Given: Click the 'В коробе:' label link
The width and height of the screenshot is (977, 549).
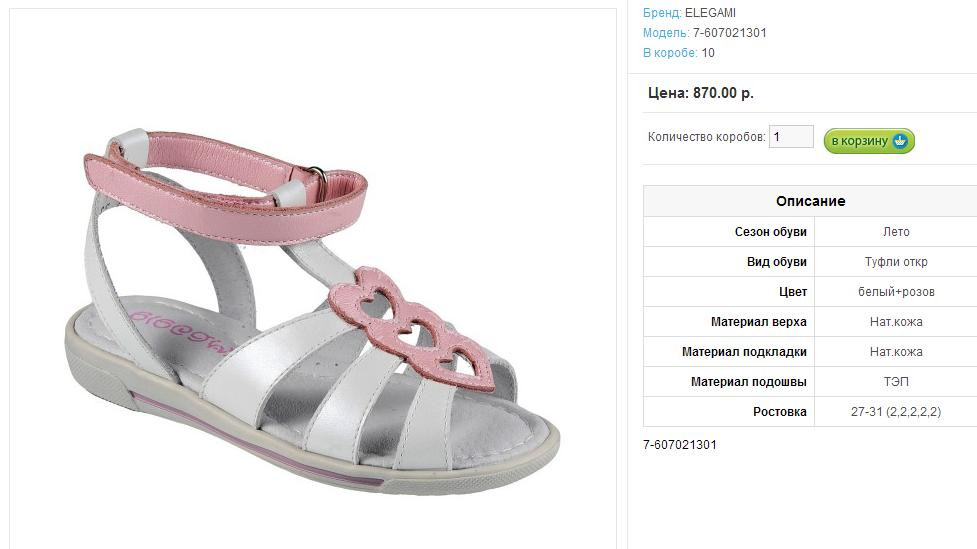Looking at the screenshot, I should [x=670, y=53].
